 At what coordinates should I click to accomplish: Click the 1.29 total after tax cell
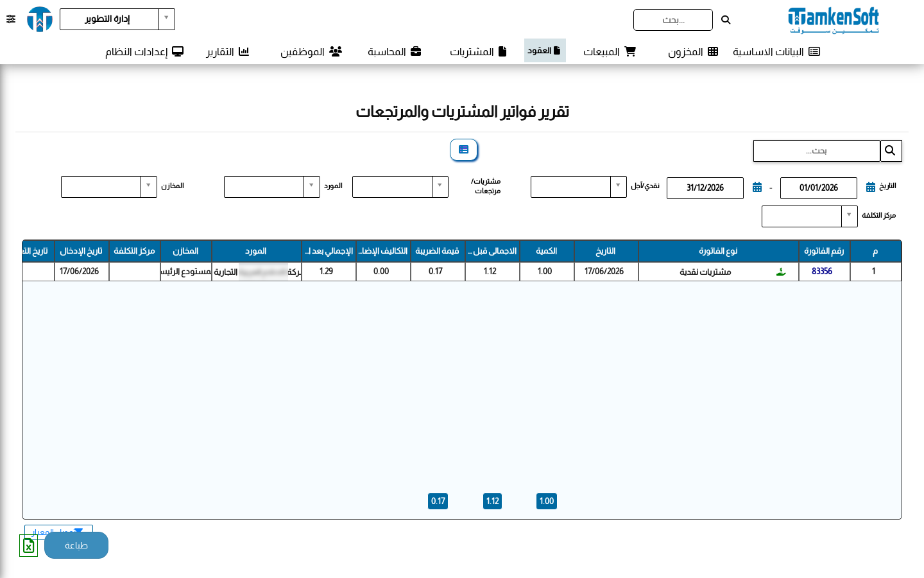(329, 272)
